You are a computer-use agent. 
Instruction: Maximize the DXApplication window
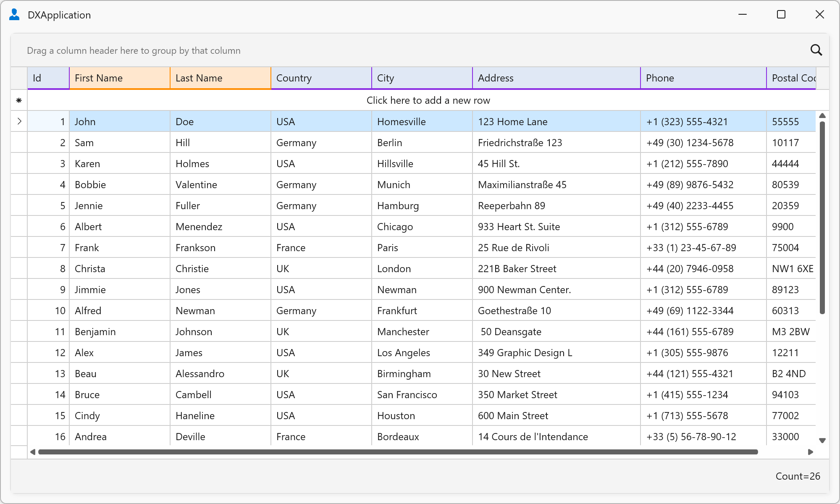781,15
